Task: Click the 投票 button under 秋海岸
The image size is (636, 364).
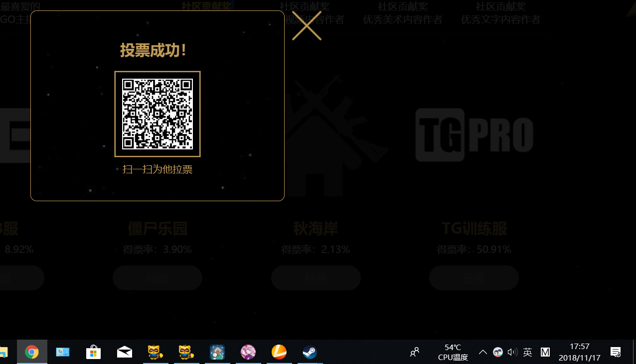Action: coord(316,278)
